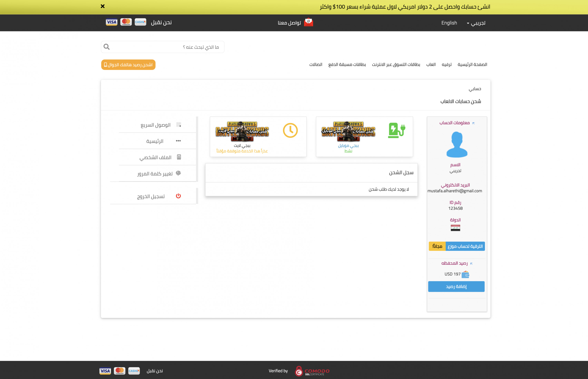Click arrow icon beside معلومات الحساب
Screen dimensions: 588x379
[x=473, y=123]
